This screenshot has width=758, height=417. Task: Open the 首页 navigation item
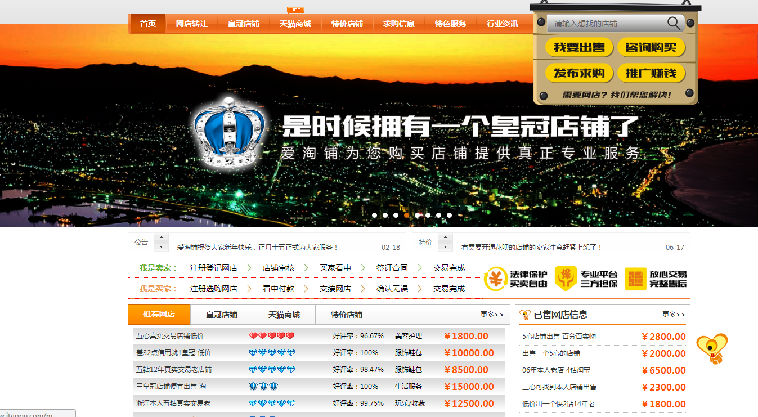(147, 23)
